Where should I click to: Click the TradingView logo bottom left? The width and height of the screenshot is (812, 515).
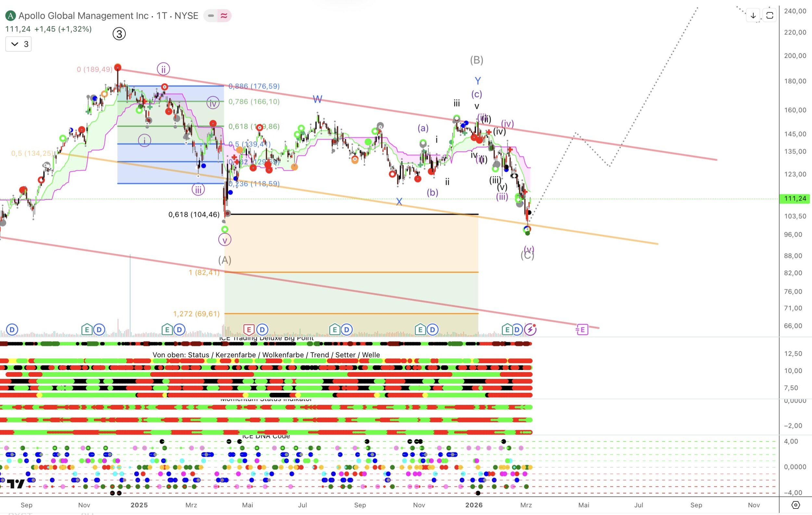pyautogui.click(x=16, y=483)
